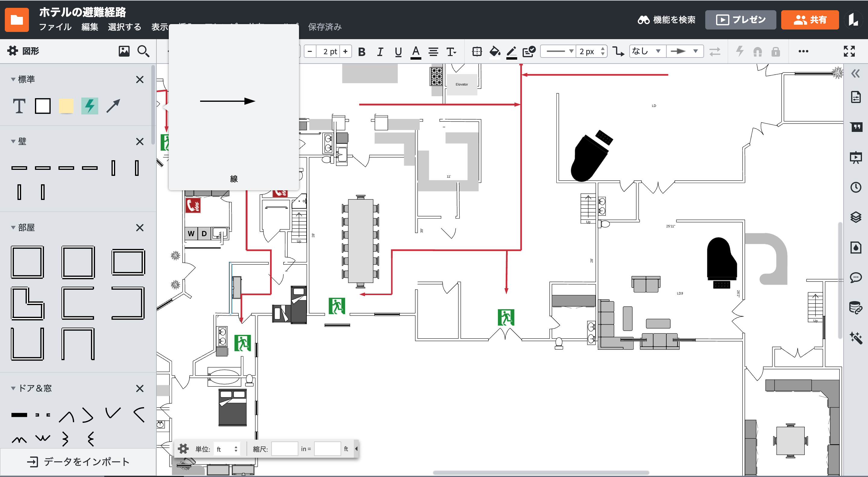Image resolution: width=868 pixels, height=477 pixels.
Task: Open the data linking database icon
Action: coord(856,307)
